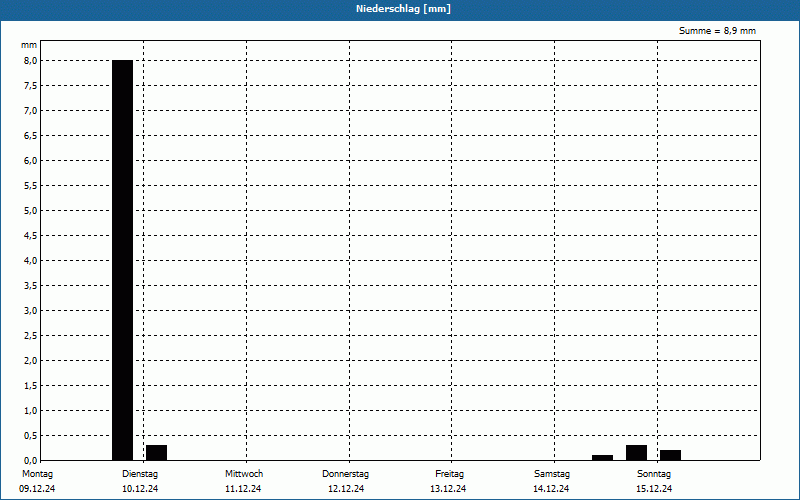Viewport: 800px width, 500px height.
Task: Click the '7,0' y-axis value
Action: point(31,111)
